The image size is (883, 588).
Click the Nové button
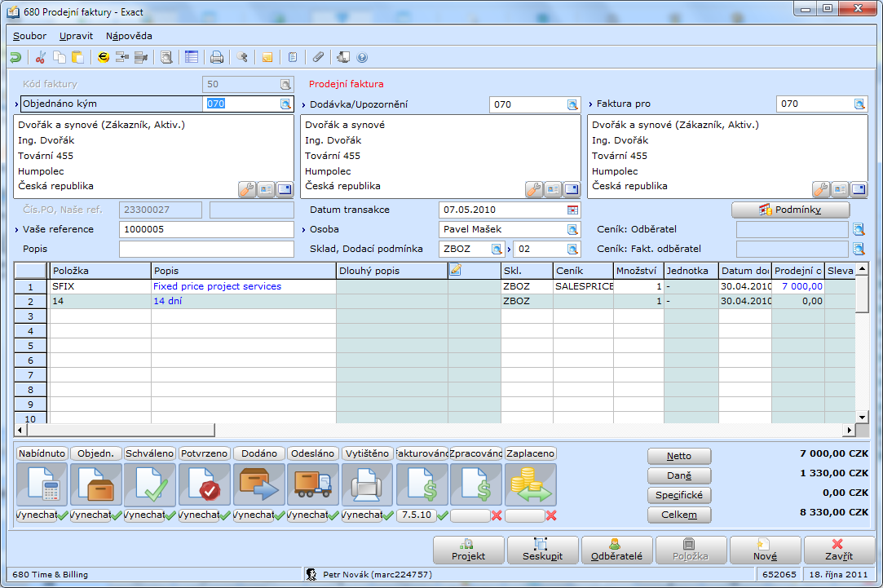[766, 550]
